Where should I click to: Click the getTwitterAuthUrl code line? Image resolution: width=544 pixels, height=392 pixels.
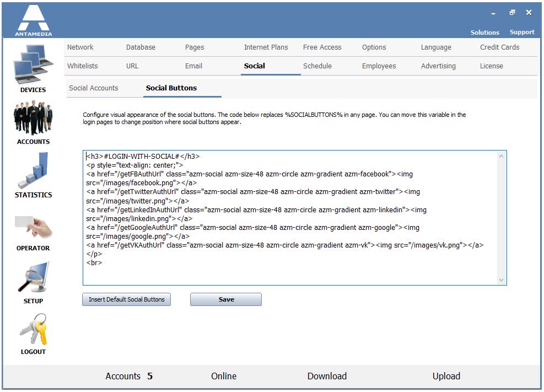[x=253, y=192]
